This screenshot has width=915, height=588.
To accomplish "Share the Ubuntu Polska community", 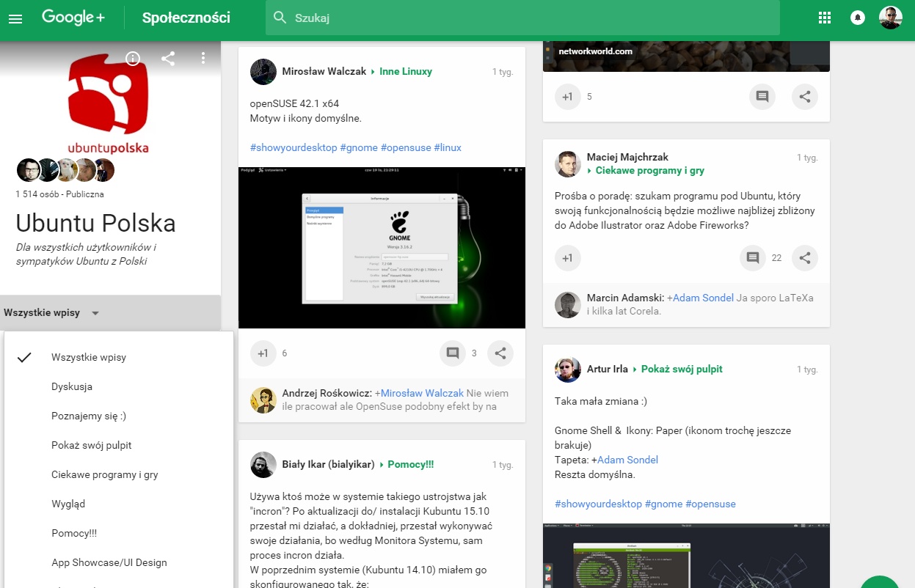I will coord(168,59).
